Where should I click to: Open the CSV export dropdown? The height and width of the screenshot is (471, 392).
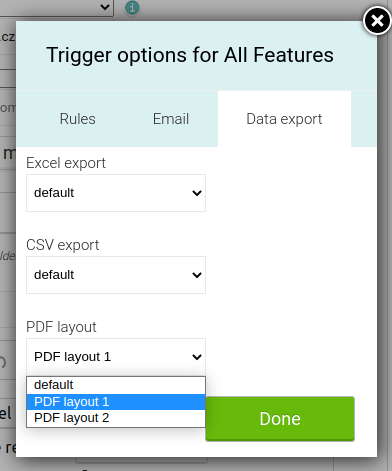pos(116,275)
